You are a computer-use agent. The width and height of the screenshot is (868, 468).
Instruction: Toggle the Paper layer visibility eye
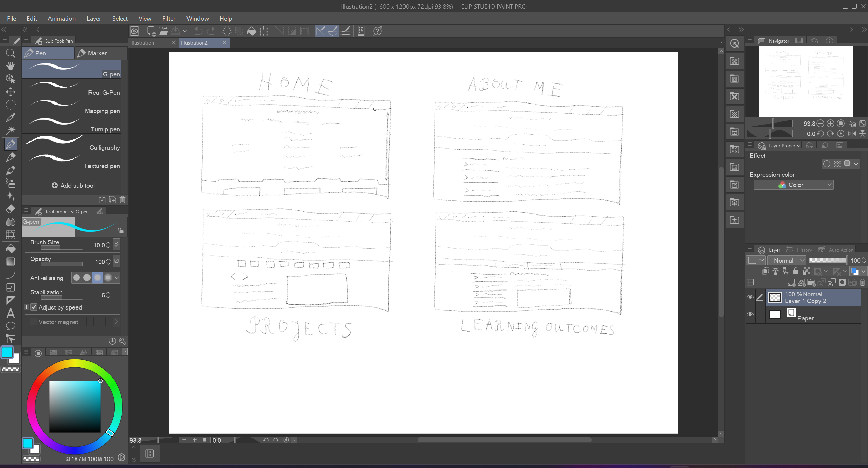(750, 314)
